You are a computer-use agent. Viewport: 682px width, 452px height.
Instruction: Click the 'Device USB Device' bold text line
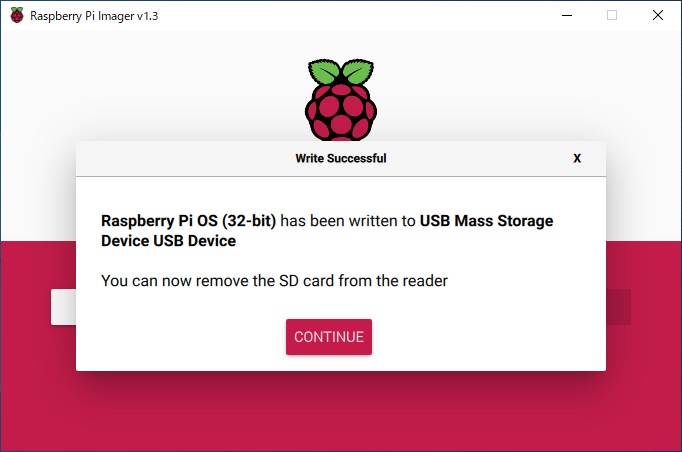pos(168,241)
